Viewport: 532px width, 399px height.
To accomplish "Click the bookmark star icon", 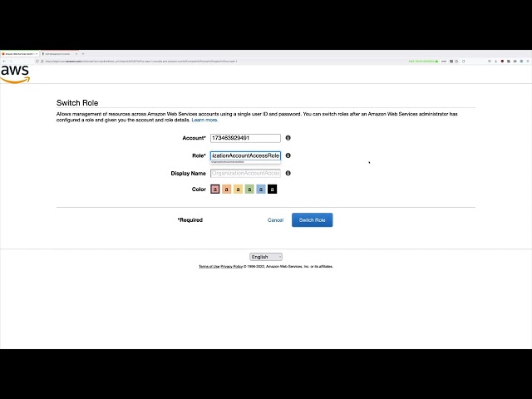I will 456,61.
